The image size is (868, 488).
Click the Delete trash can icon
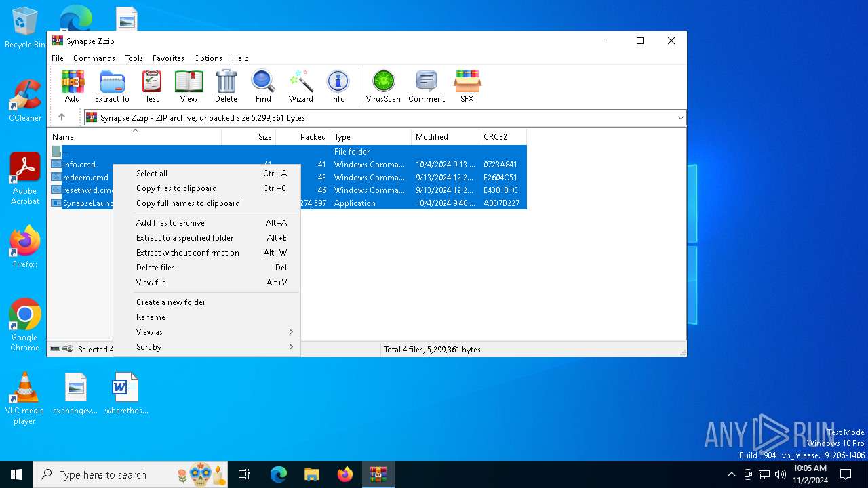(226, 86)
